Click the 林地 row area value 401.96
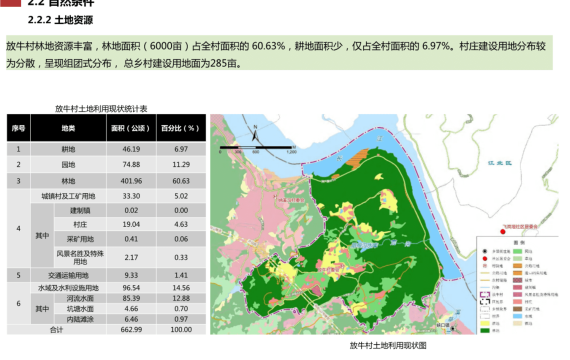The height and width of the screenshot is (360, 570). [132, 181]
